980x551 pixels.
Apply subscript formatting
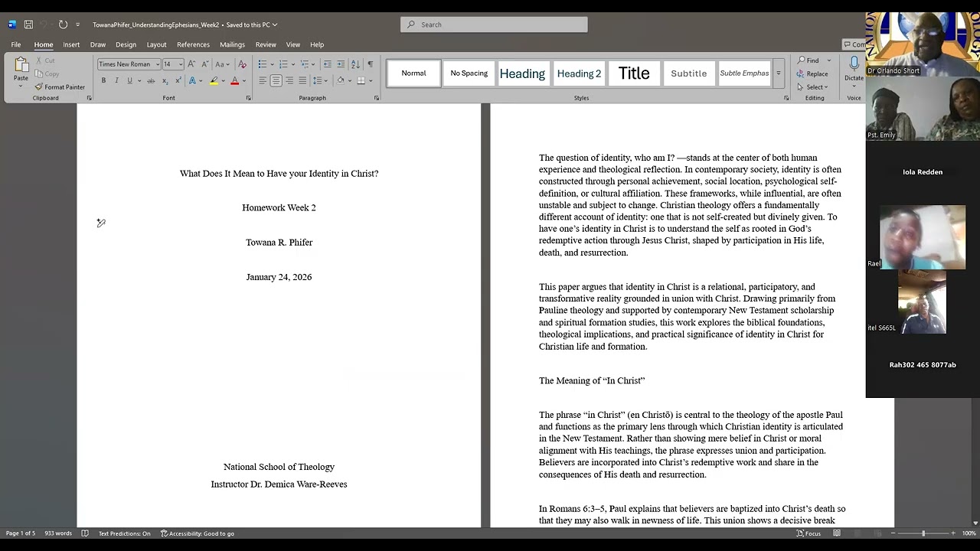coord(164,81)
